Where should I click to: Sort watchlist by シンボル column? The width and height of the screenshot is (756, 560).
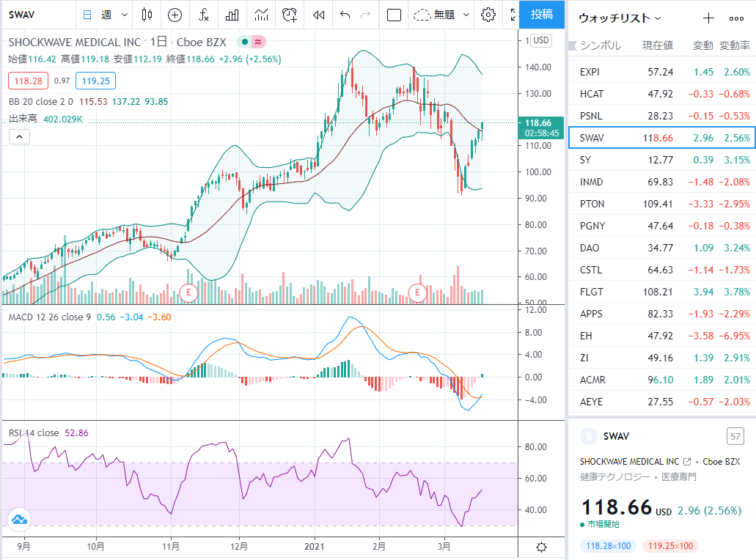pos(601,45)
